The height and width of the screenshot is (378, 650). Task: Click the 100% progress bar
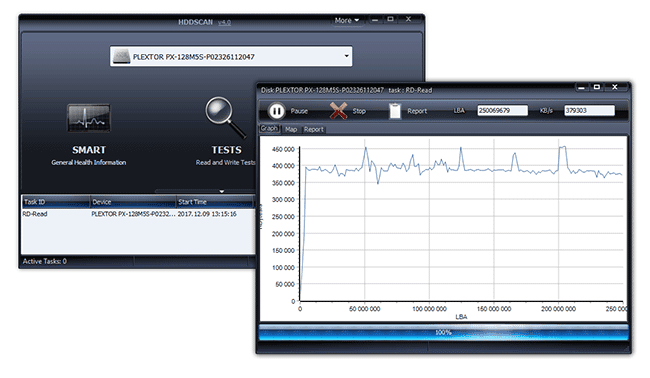443,332
